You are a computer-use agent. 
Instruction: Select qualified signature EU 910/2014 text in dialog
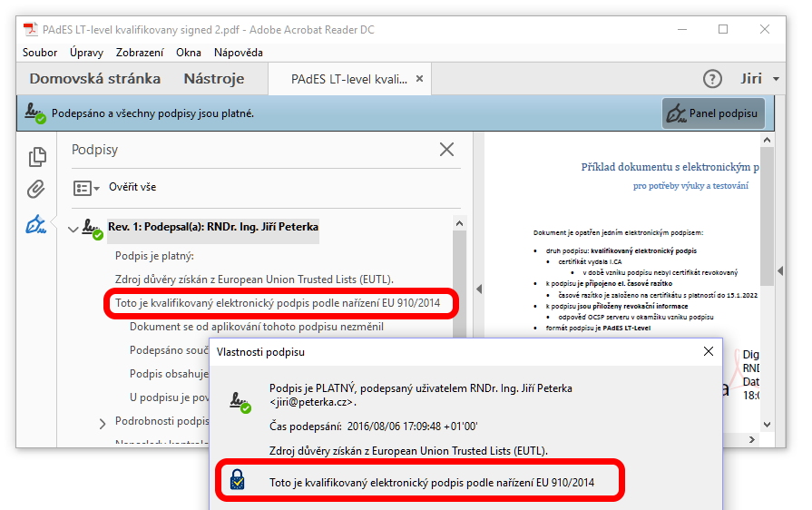click(x=432, y=483)
